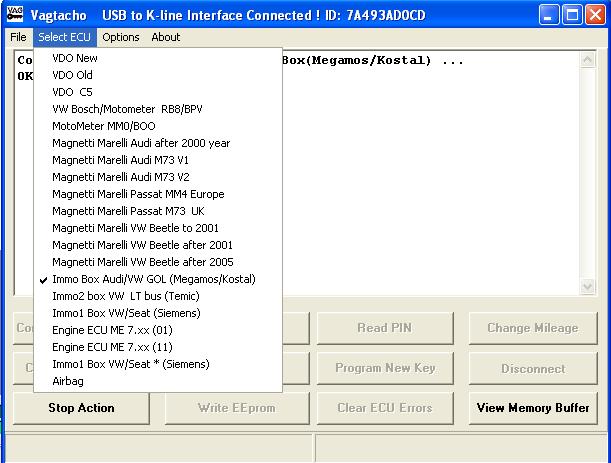Click the Stop Action button
Viewport: 611px width, 463px height.
(x=81, y=408)
